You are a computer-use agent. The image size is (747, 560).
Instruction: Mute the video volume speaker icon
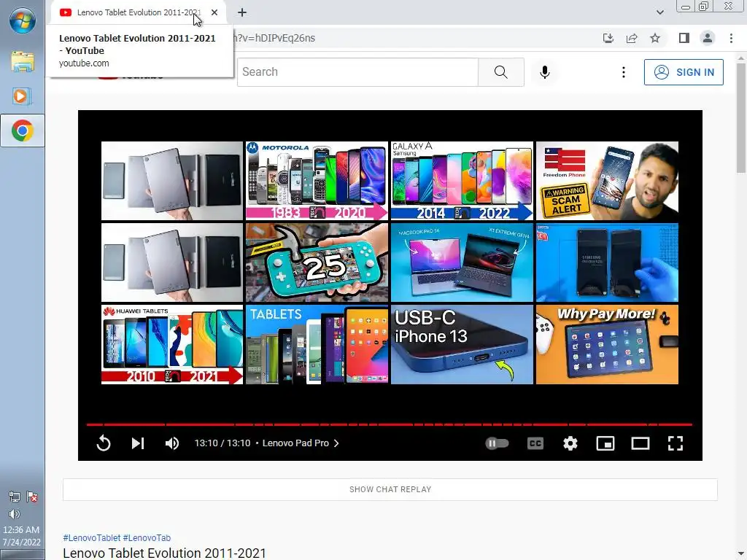[x=172, y=443]
